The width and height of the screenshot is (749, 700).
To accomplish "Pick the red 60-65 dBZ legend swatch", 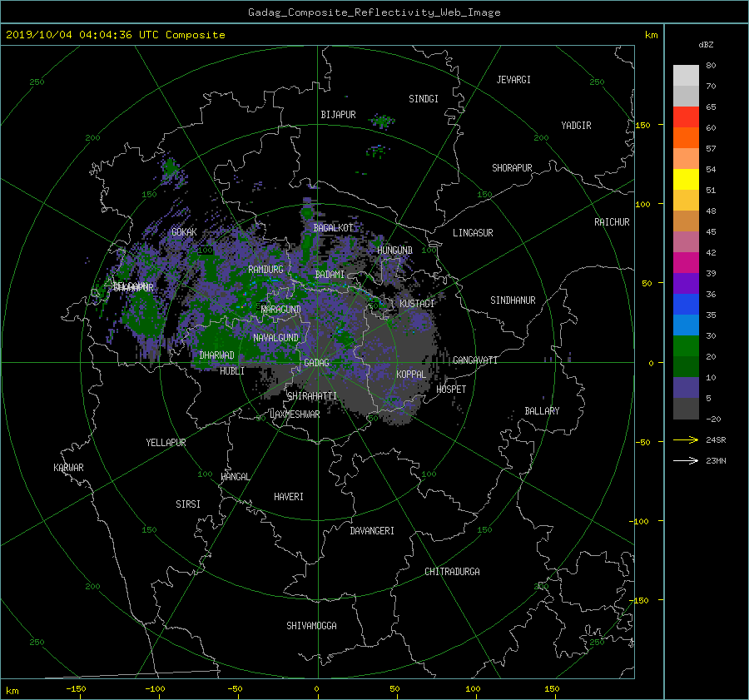I will pos(686,117).
